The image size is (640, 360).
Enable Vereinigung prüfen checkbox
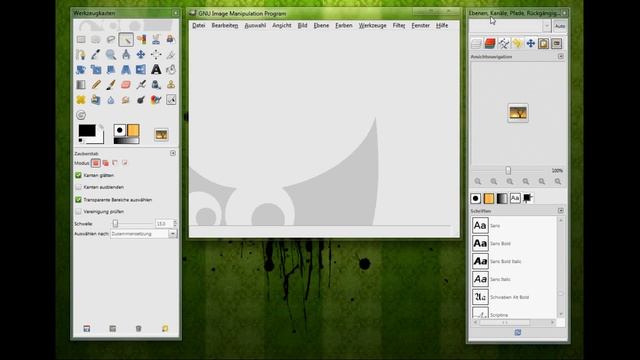point(78,211)
